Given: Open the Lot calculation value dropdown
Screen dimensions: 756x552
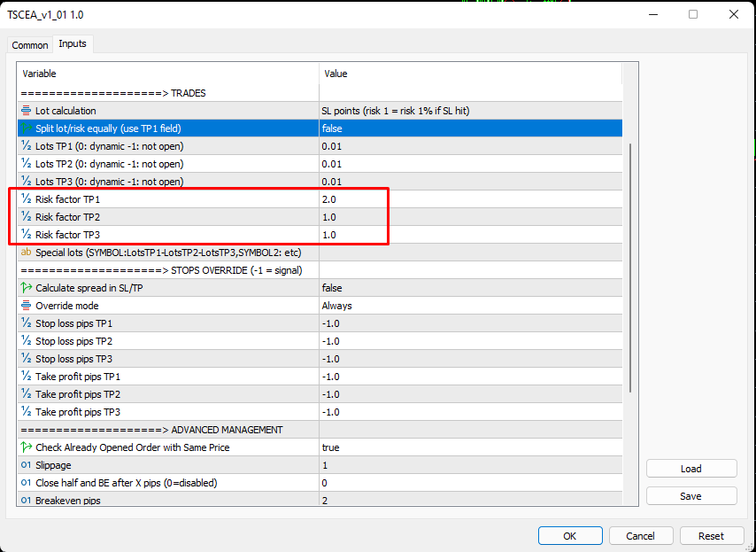Looking at the screenshot, I should tap(471, 111).
